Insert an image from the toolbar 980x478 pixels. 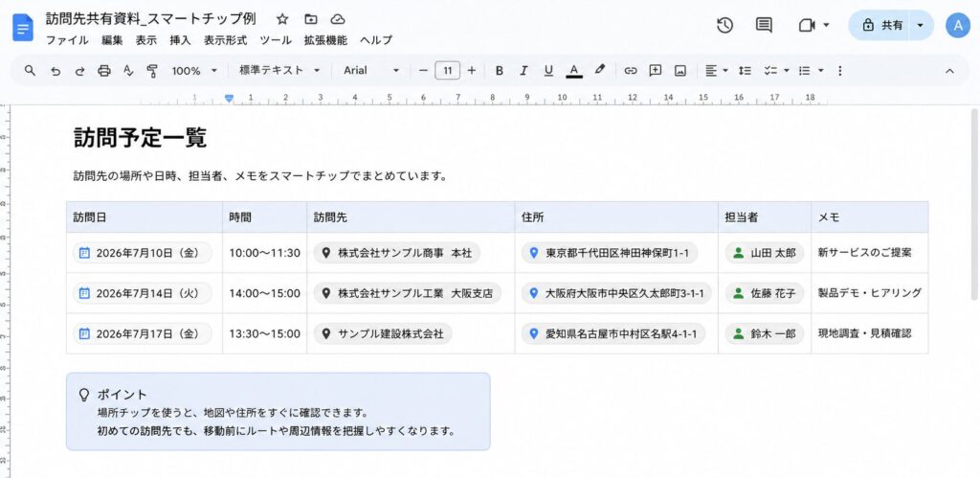[680, 71]
